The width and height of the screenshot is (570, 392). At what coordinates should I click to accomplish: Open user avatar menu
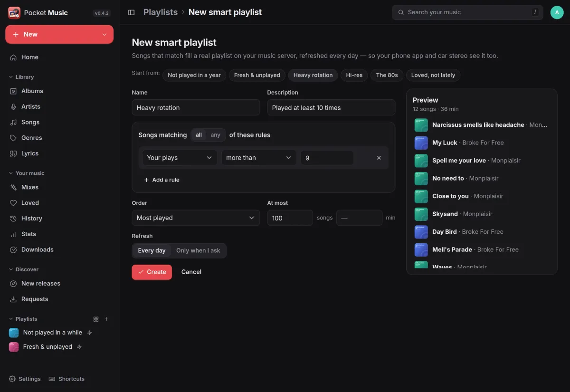557,12
